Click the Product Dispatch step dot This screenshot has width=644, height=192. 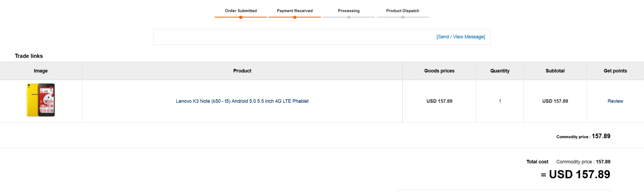point(403,17)
